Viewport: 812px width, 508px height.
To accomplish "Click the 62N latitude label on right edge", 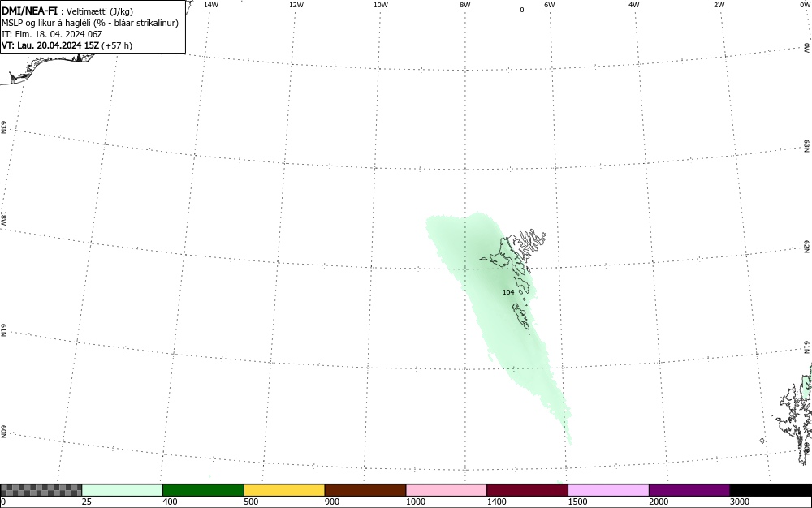I will pos(807,247).
